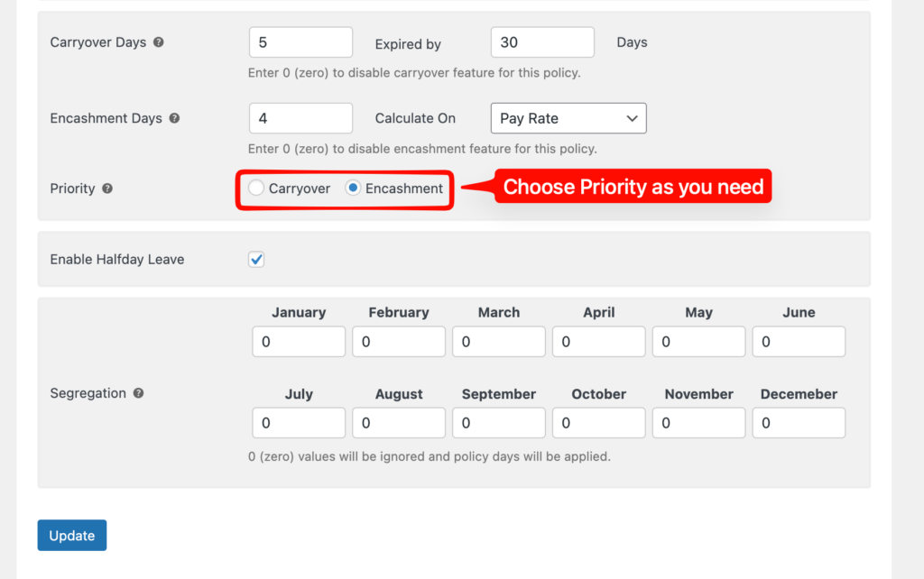Click the July segregation field
Screen dimensions: 924x579
tap(299, 423)
